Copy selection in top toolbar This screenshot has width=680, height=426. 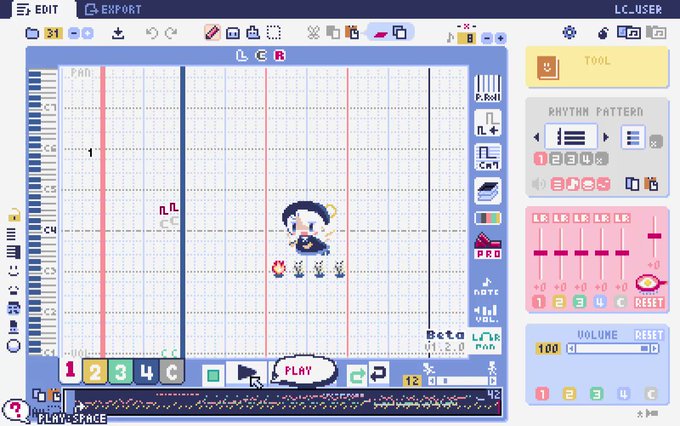pyautogui.click(x=333, y=33)
